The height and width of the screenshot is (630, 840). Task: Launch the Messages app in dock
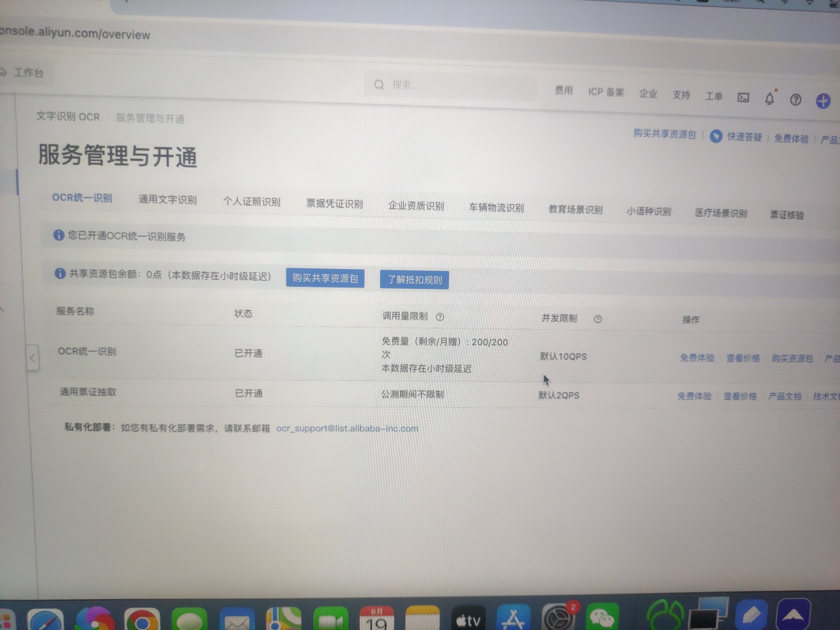click(189, 619)
